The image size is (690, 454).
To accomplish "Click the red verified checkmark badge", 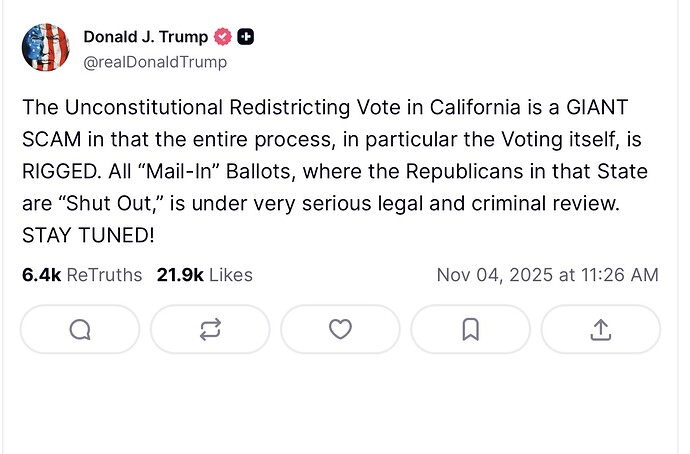I will coord(224,37).
